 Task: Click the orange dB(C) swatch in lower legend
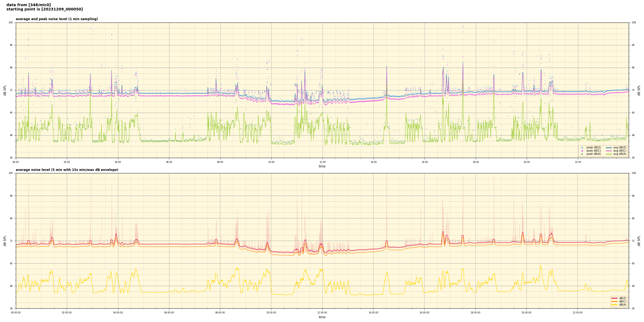614,301
